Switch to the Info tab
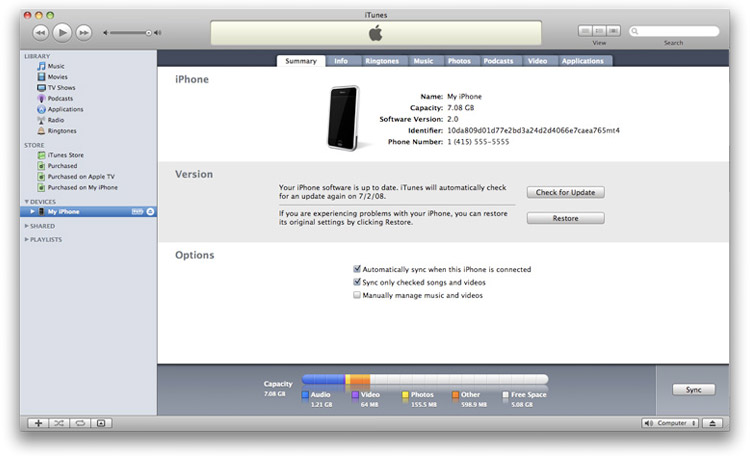750x456 pixels. coord(341,61)
